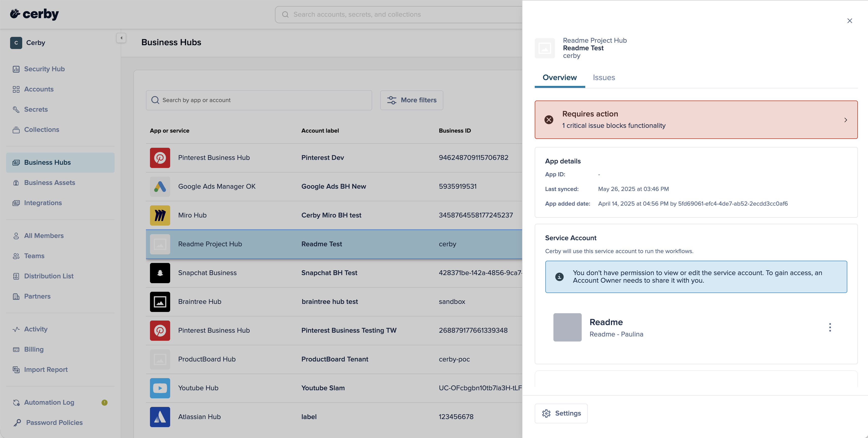868x438 pixels.
Task: Click the Account label column header
Action: click(x=320, y=131)
